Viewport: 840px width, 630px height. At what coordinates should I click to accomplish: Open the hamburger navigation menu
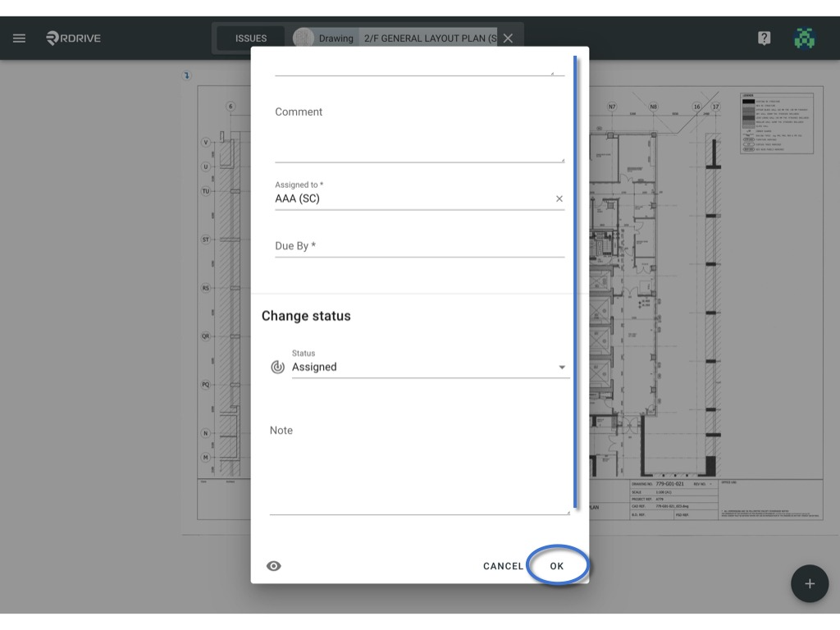pos(20,38)
